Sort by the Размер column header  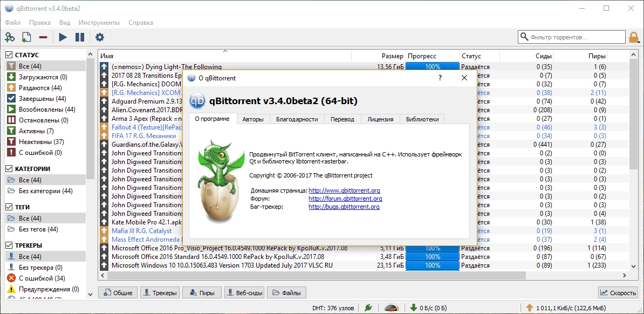[378, 56]
